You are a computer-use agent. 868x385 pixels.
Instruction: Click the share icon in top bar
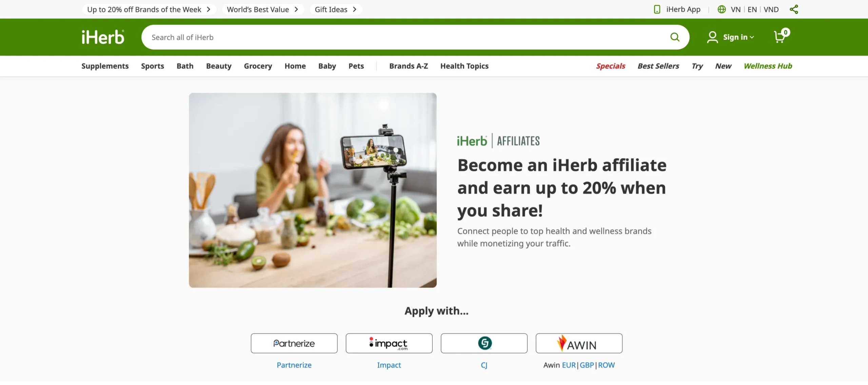pyautogui.click(x=794, y=9)
